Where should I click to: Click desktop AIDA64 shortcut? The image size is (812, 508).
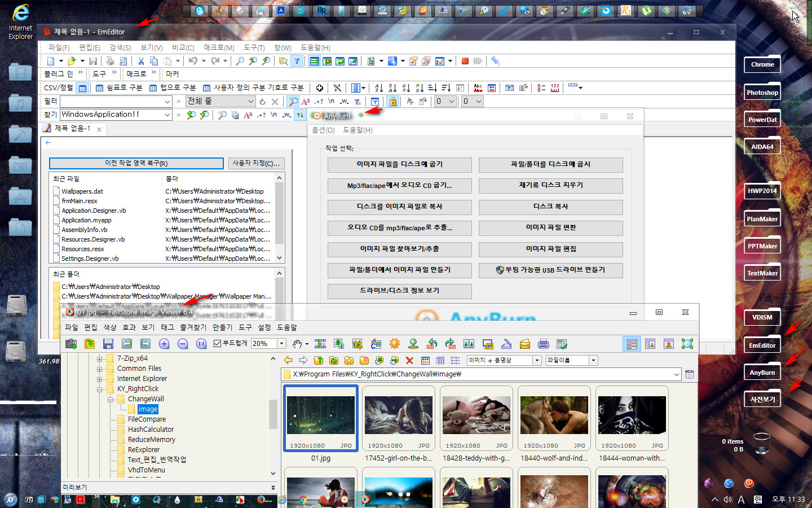point(762,146)
